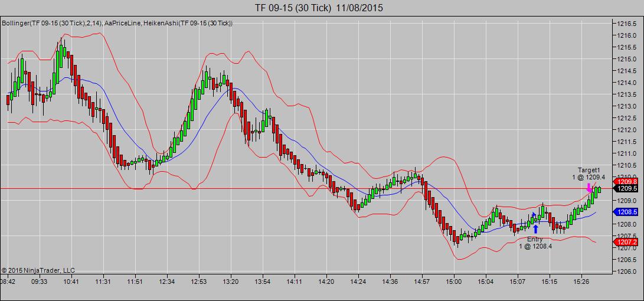Click the 1206.5 price axis label
644x301 pixels.
[626, 260]
